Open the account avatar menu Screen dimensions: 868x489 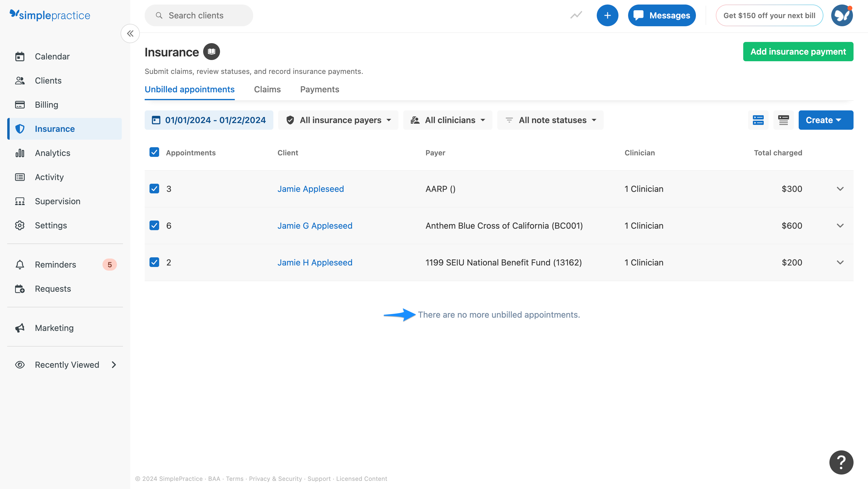click(x=842, y=15)
